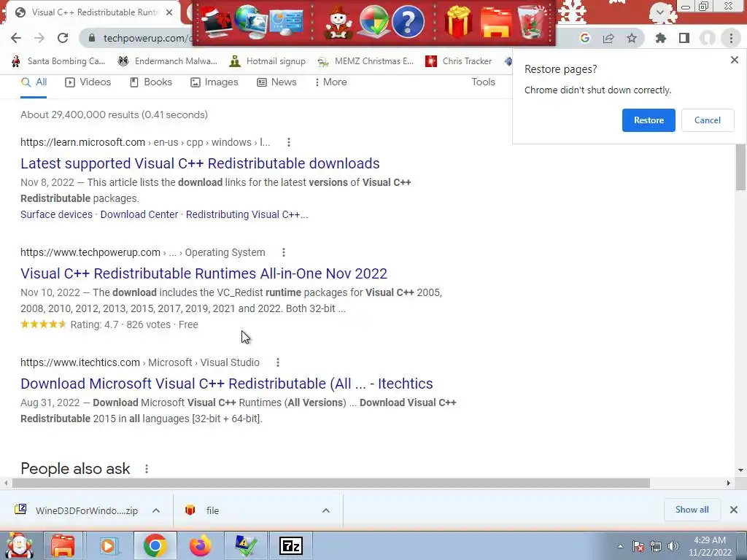Open the control panel icon in the dock

[x=286, y=22]
